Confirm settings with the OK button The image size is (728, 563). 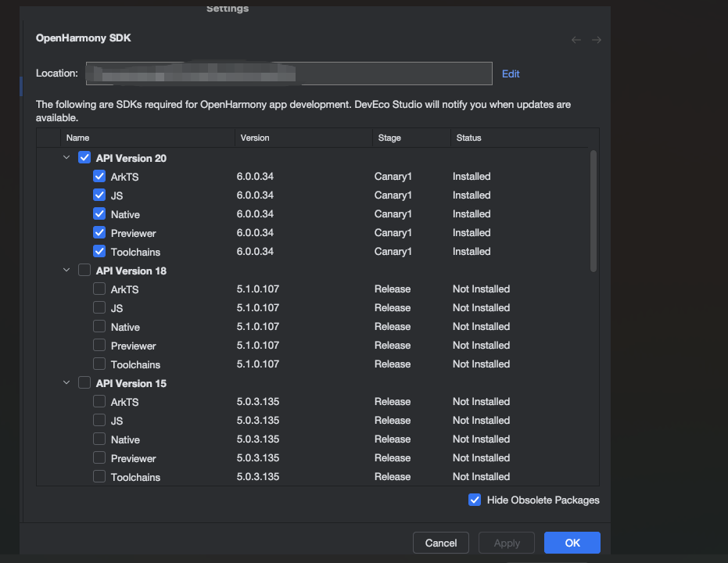(x=572, y=543)
